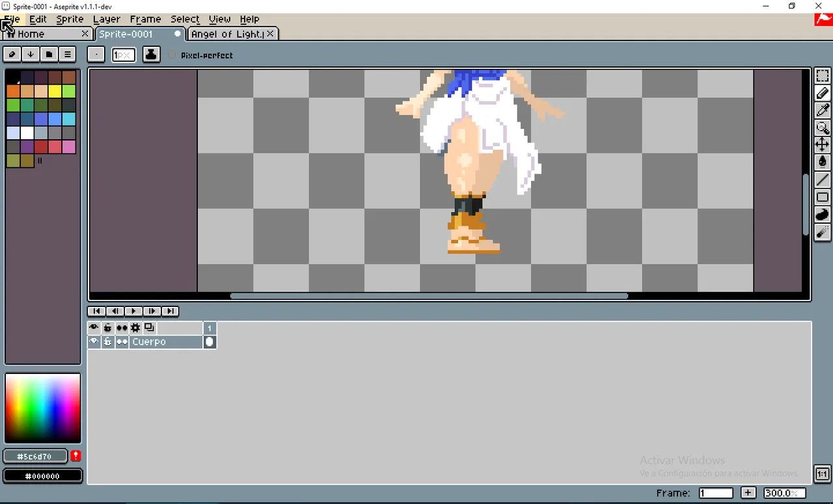
Task: Select the Rectangle shape tool
Action: (822, 197)
